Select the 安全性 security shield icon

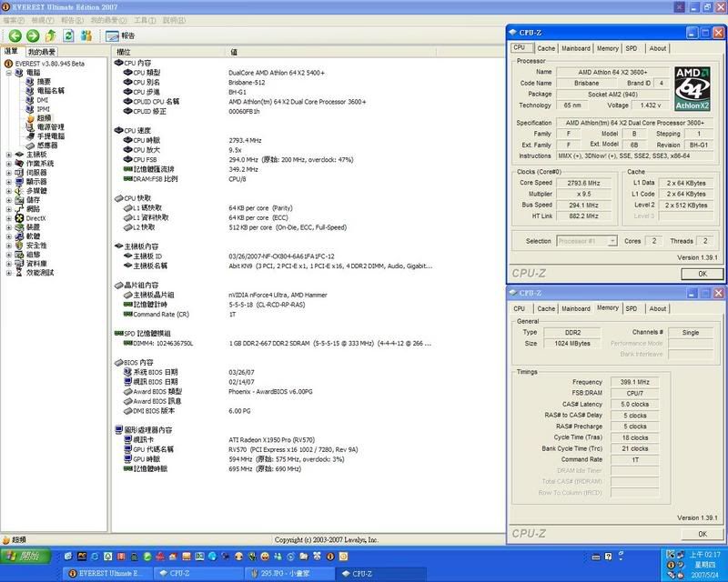pos(19,246)
